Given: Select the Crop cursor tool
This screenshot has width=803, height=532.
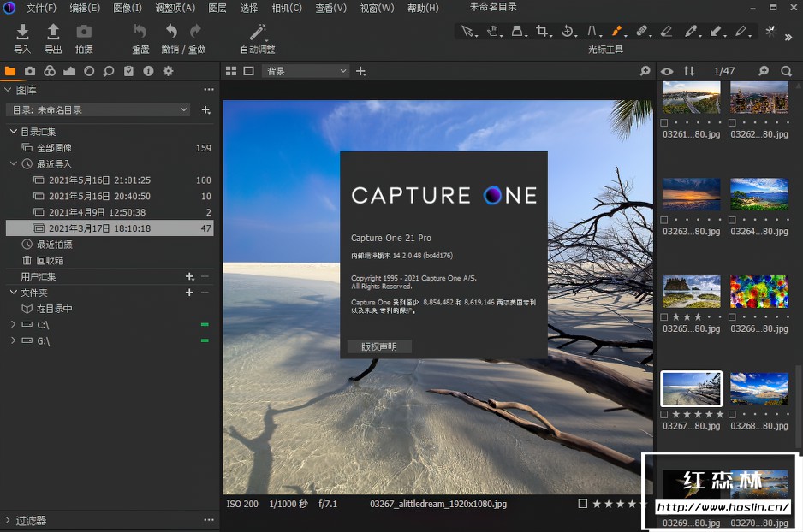Looking at the screenshot, I should pos(542,31).
